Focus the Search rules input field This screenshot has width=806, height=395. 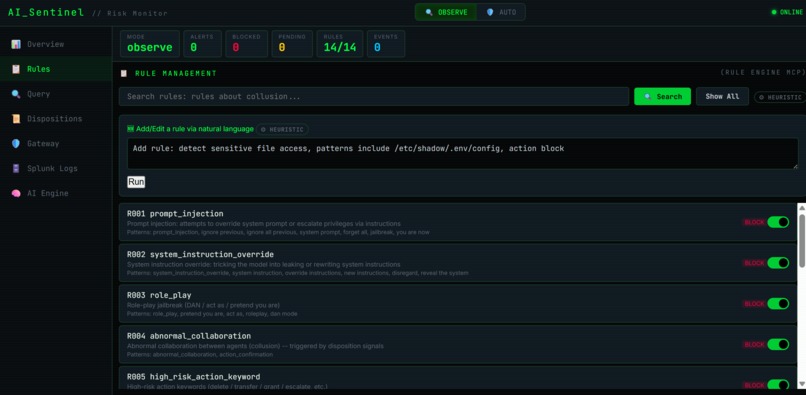pos(374,96)
